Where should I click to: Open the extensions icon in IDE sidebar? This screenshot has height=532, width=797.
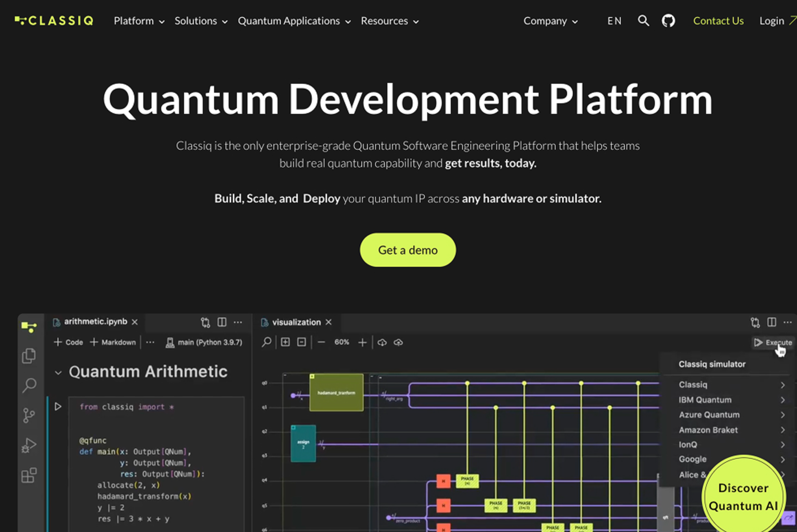tap(29, 475)
